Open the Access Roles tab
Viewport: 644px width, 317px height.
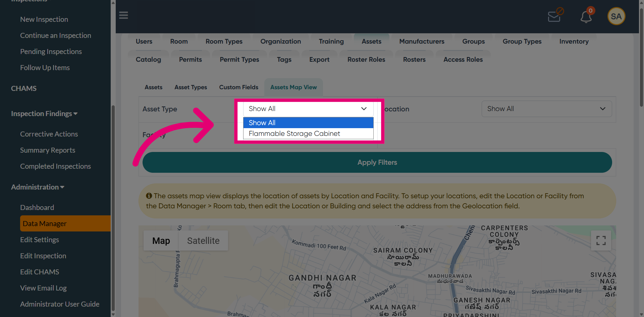tap(463, 59)
